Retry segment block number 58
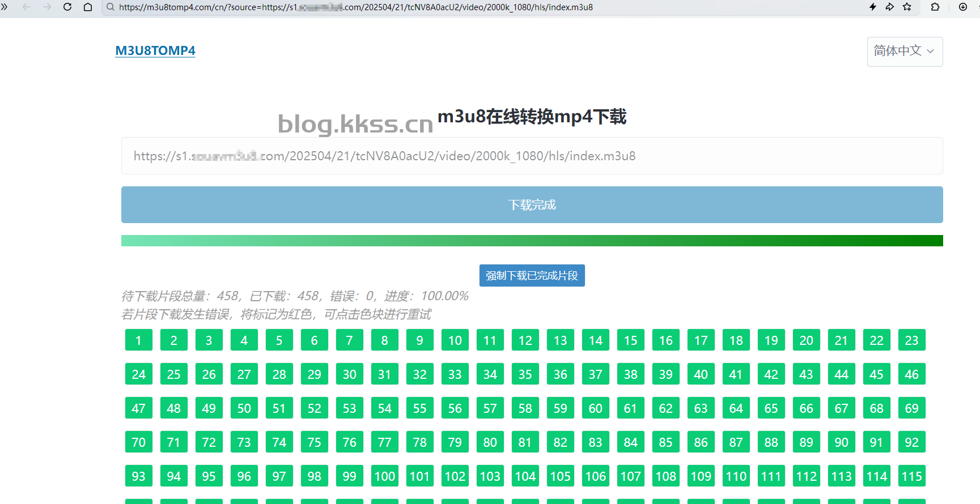The image size is (980, 504). click(x=525, y=408)
